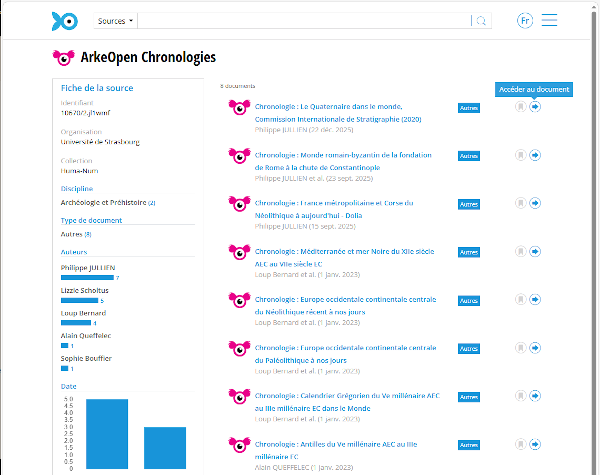Click the taller bar in Date chart
This screenshot has height=475, width=600.
tap(107, 434)
